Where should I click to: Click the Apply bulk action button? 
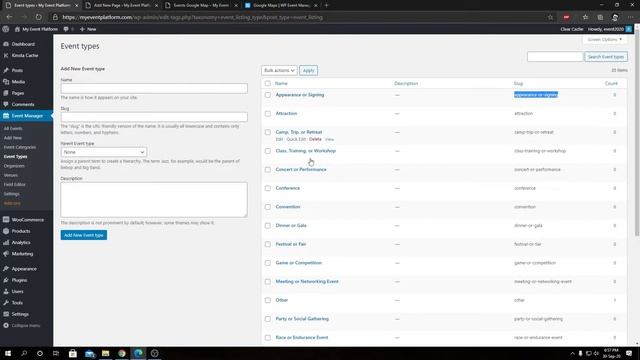[309, 70]
